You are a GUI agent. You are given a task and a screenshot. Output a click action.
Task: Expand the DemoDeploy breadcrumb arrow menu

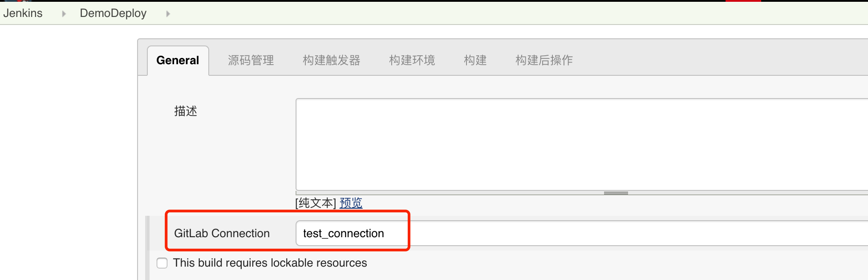pyautogui.click(x=168, y=14)
